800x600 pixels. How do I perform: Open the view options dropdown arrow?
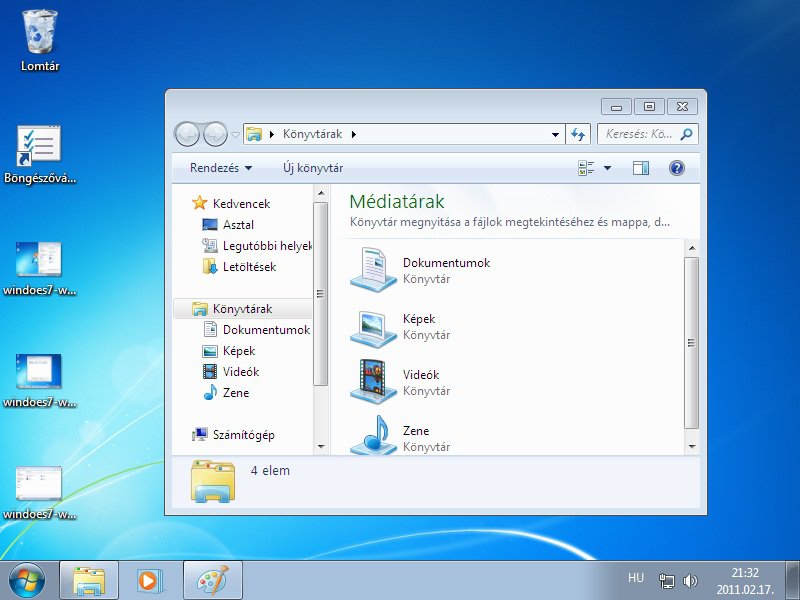pos(607,168)
